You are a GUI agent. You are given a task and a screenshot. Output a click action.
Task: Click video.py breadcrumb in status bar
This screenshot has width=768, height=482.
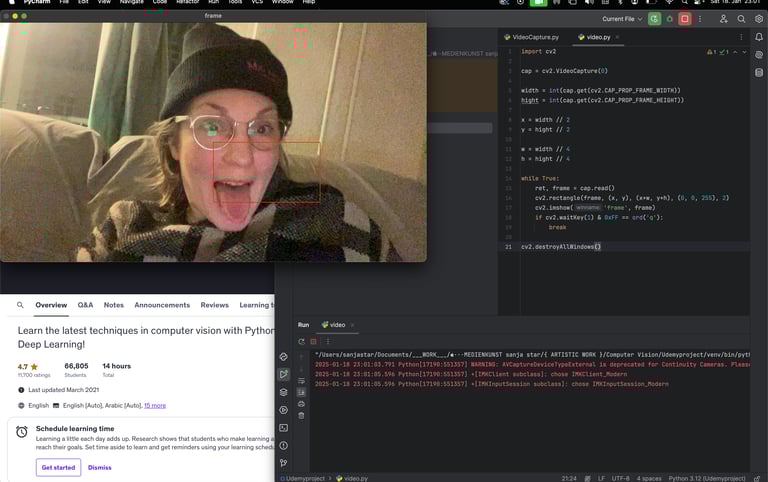(352, 479)
